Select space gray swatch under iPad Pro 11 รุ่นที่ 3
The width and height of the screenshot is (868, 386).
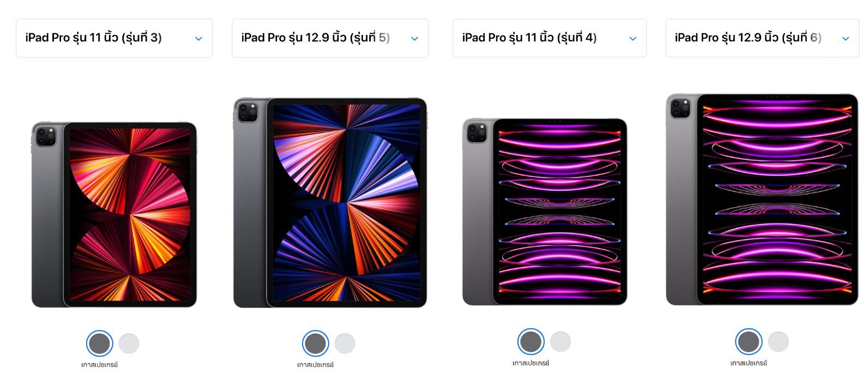click(x=99, y=343)
